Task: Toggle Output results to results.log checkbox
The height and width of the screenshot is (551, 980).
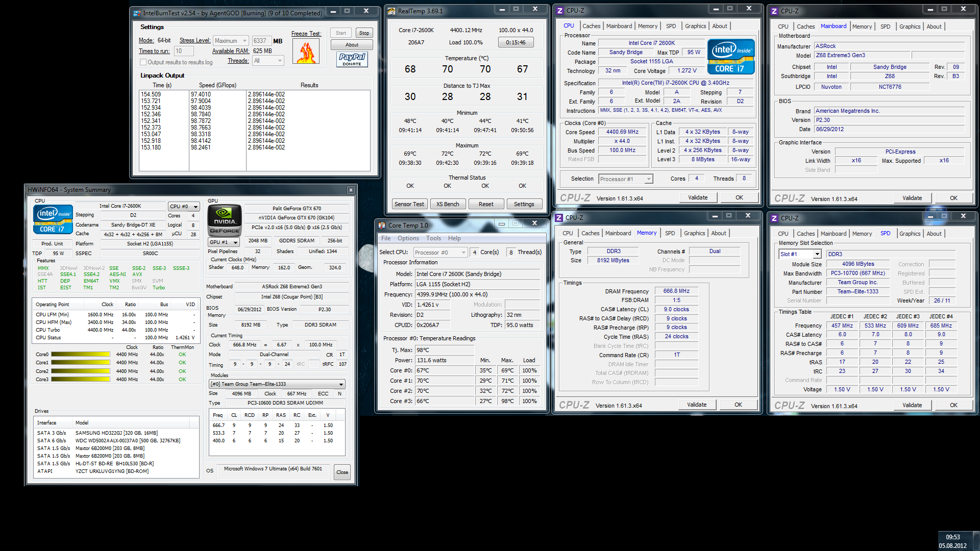Action: [143, 62]
